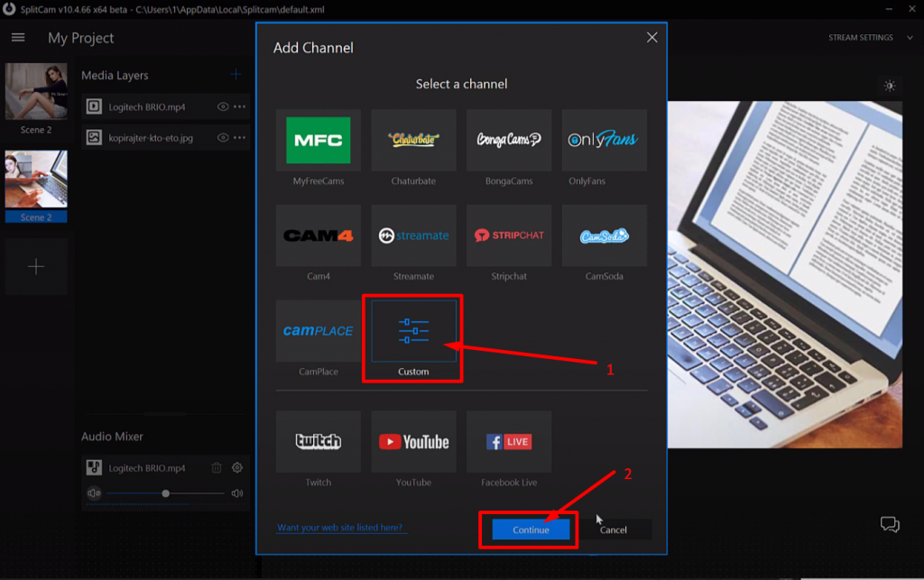
Task: Click the max volume speaker icon
Action: tap(237, 493)
